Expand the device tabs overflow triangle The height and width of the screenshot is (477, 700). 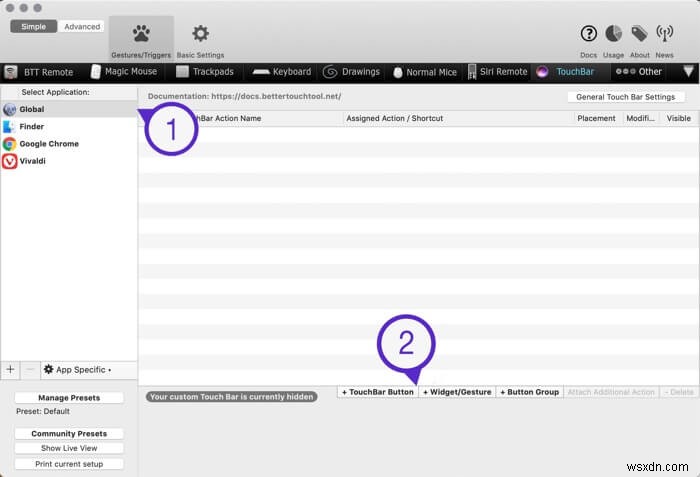pos(688,71)
